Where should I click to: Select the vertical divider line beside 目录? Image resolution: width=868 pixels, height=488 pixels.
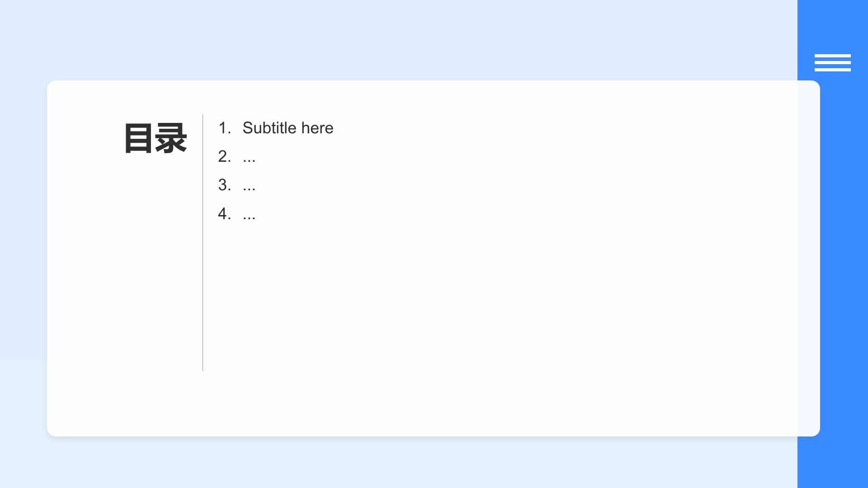point(203,243)
